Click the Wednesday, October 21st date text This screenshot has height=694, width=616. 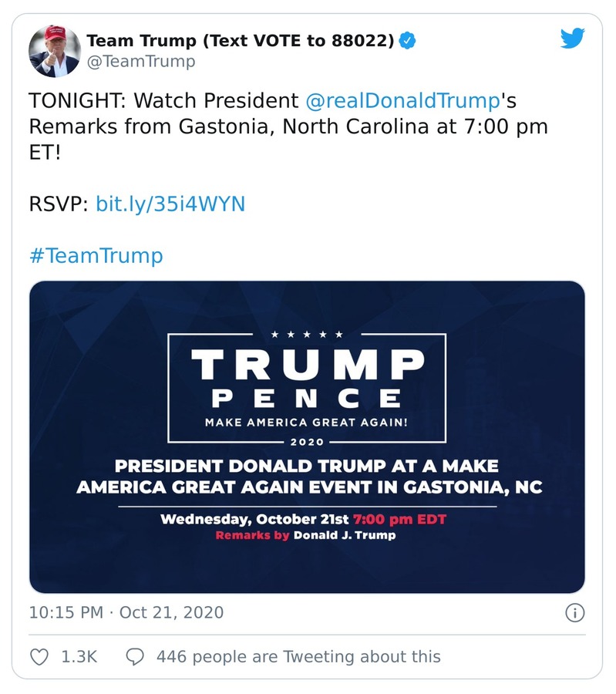click(254, 519)
